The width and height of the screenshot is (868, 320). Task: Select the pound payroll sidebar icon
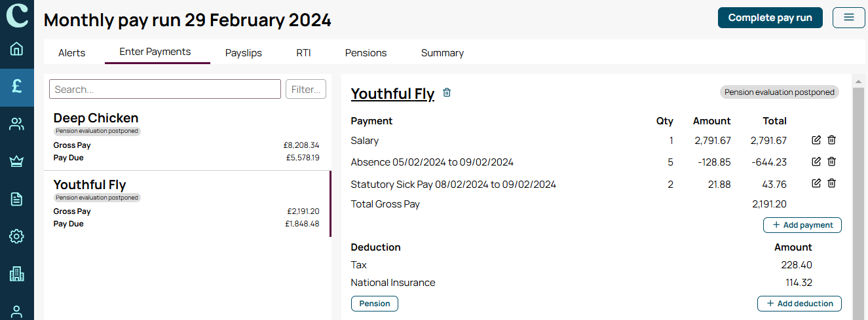[17, 87]
